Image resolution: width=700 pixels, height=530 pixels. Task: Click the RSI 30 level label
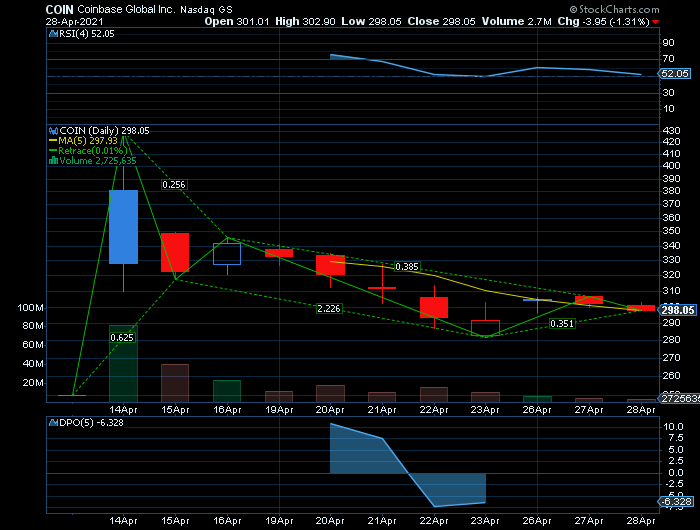pyautogui.click(x=668, y=93)
